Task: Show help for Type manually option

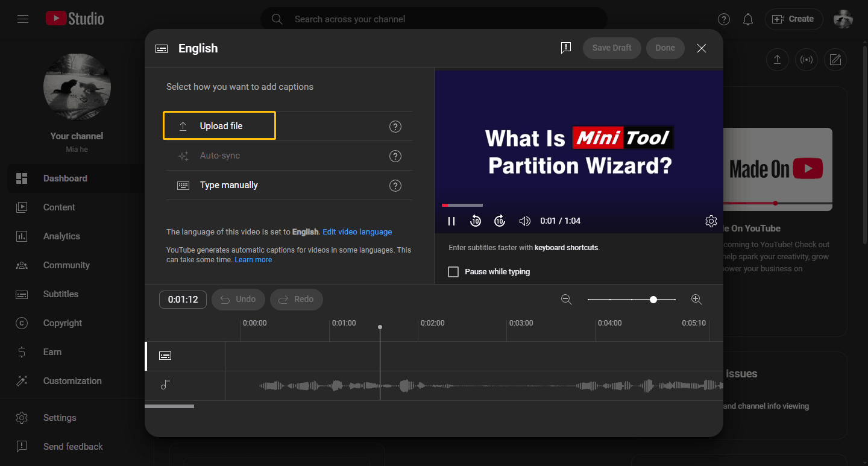Action: 395,186
